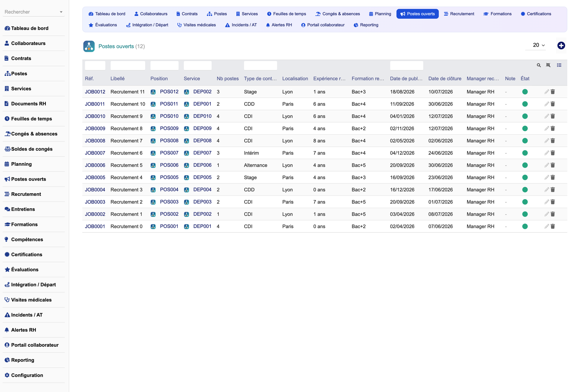Delete JOB0012 with the trash icon
This screenshot has height=392, width=579.
(x=553, y=92)
